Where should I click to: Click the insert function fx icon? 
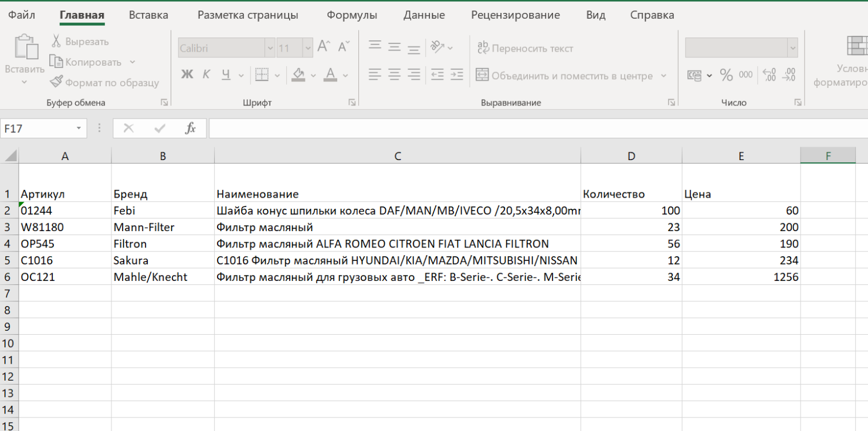point(190,128)
